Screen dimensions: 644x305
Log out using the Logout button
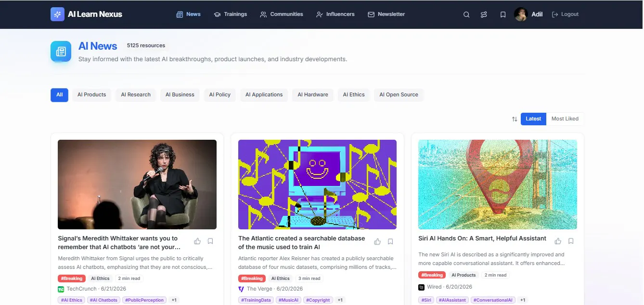565,14
